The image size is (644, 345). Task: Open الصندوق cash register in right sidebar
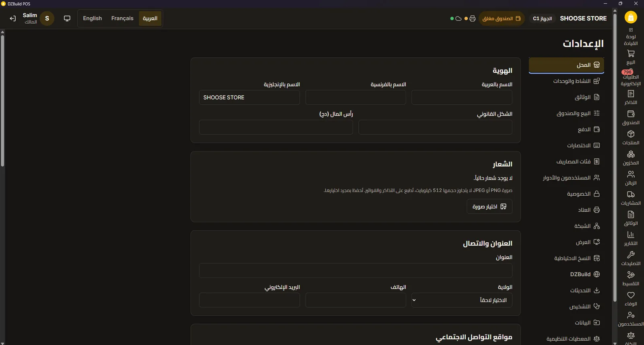click(631, 117)
